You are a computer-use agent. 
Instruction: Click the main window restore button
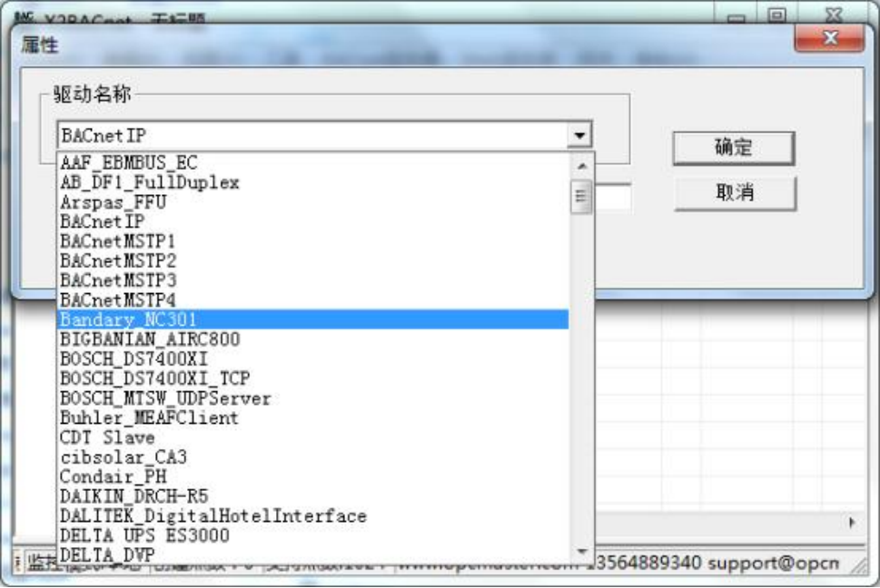[776, 14]
